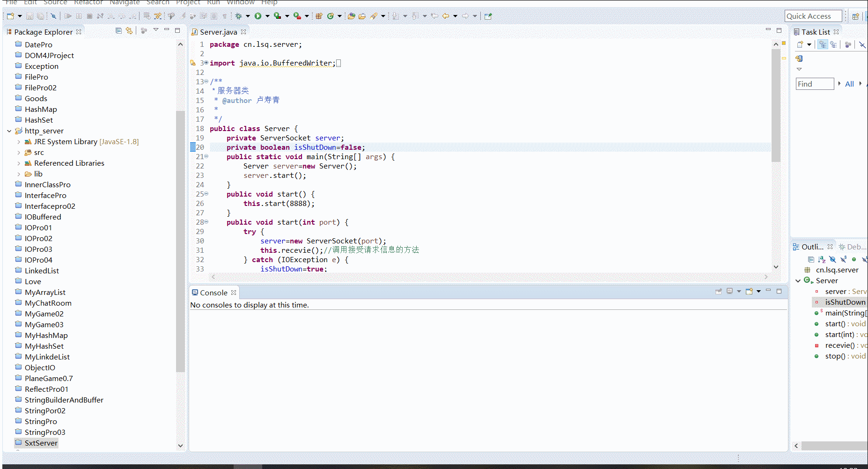Click the Back navigation arrow

click(446, 16)
